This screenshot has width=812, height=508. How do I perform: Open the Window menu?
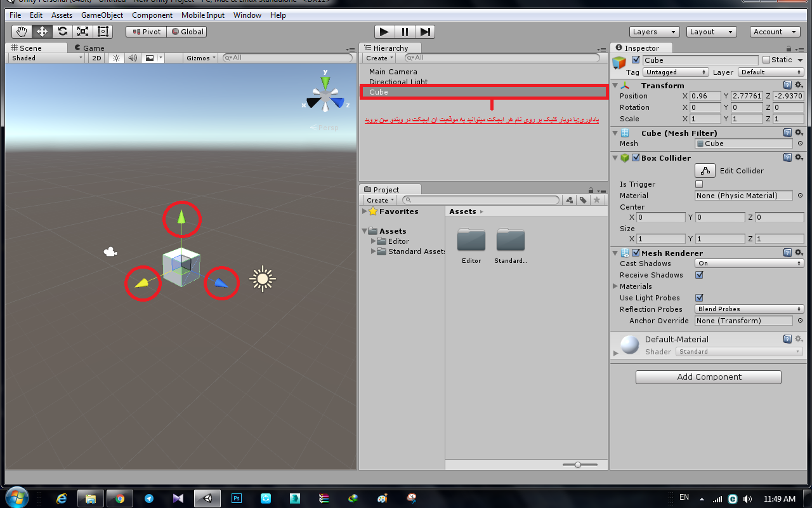coord(247,15)
